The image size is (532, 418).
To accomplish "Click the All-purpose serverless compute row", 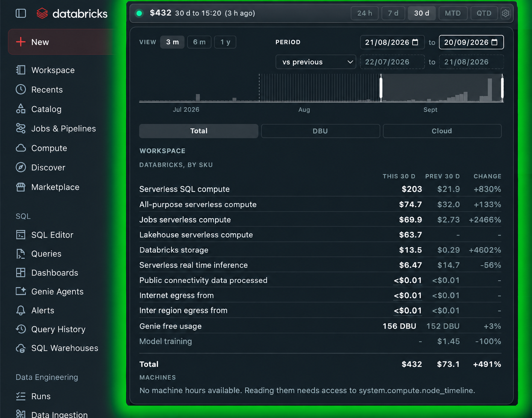I will tap(320, 204).
